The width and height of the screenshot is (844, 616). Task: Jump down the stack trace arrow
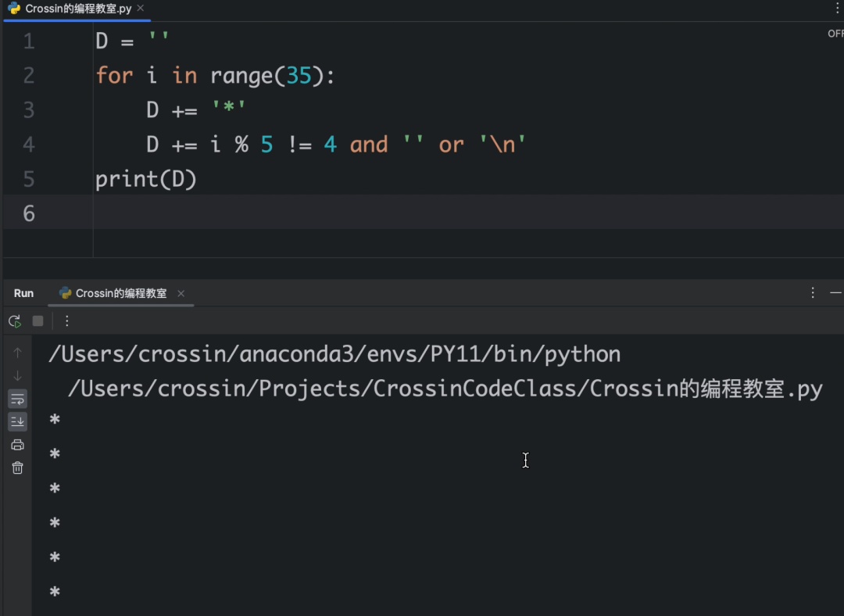tap(17, 375)
